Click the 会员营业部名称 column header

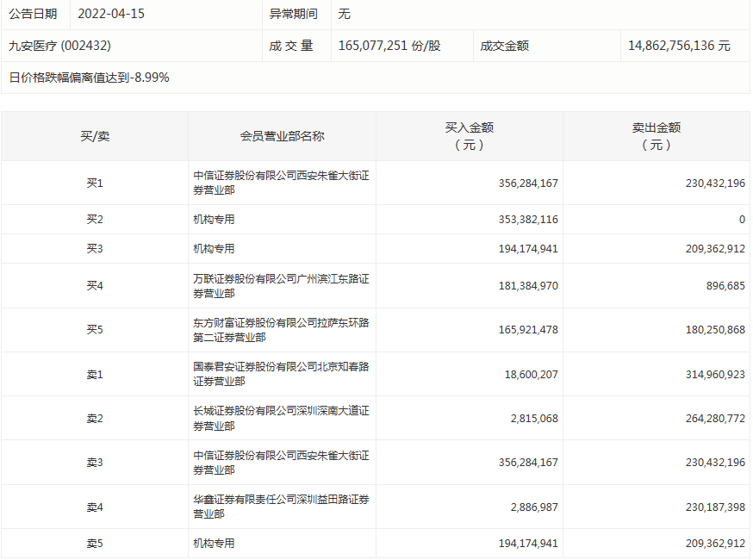coord(282,136)
